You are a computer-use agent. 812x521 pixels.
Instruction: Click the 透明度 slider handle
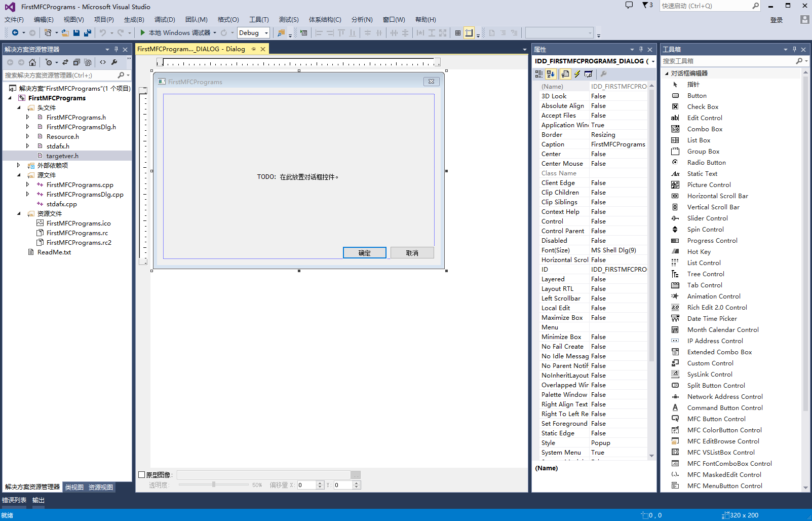[214, 485]
